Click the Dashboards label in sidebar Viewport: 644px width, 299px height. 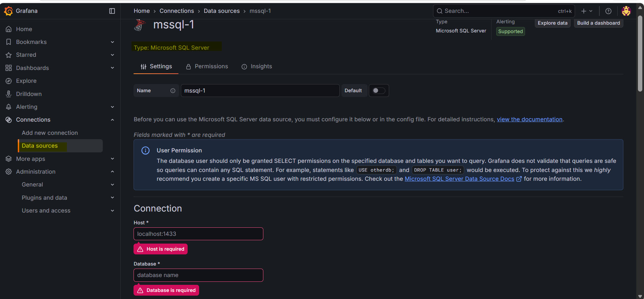click(x=32, y=68)
